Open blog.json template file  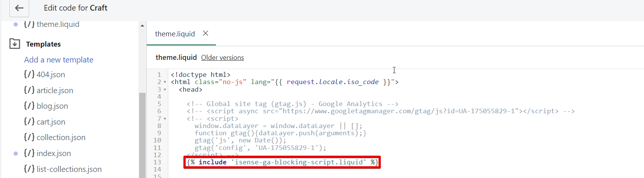click(x=52, y=106)
